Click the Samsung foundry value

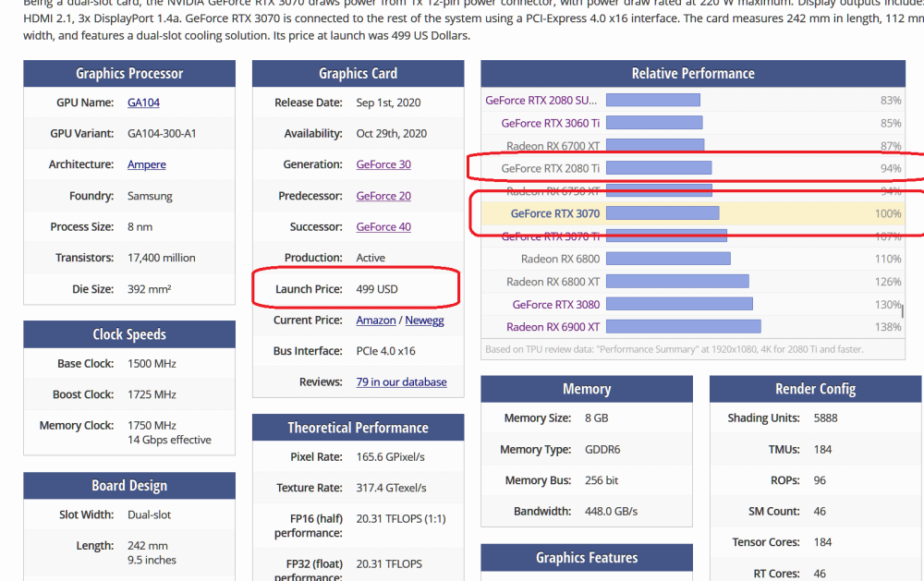(150, 196)
